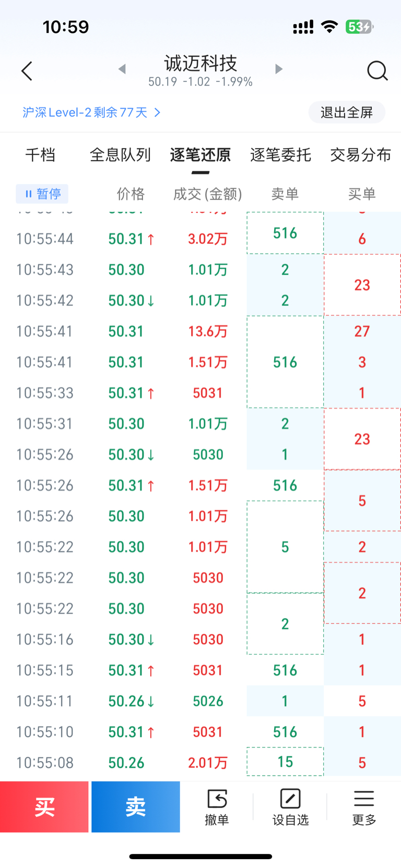Image resolution: width=401 pixels, height=868 pixels.
Task: Tap the back arrow icon
Action: pos(27,71)
